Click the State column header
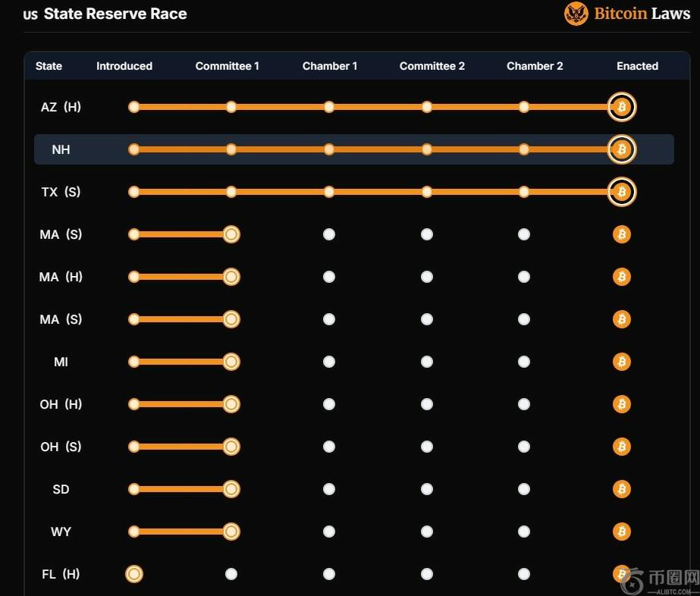The width and height of the screenshot is (700, 596). pyautogui.click(x=49, y=66)
